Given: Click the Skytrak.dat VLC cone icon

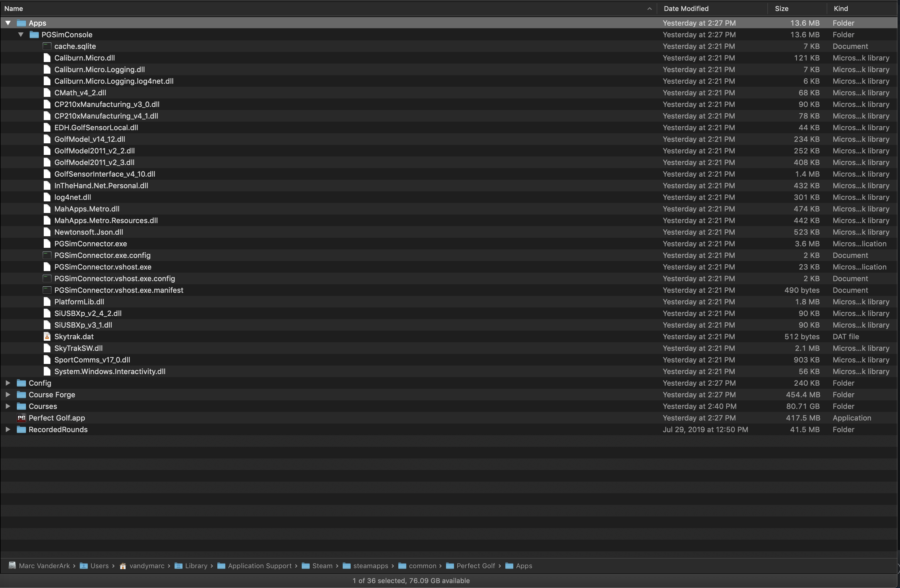Looking at the screenshot, I should 47,336.
